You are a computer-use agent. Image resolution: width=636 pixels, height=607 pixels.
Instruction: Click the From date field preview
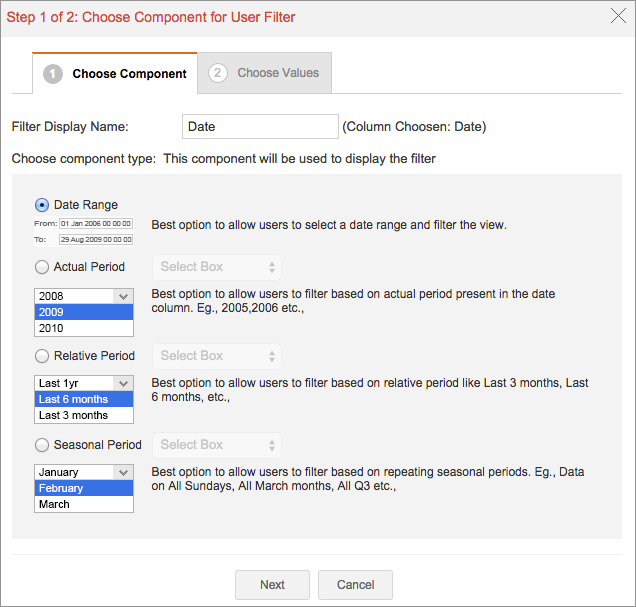point(96,224)
